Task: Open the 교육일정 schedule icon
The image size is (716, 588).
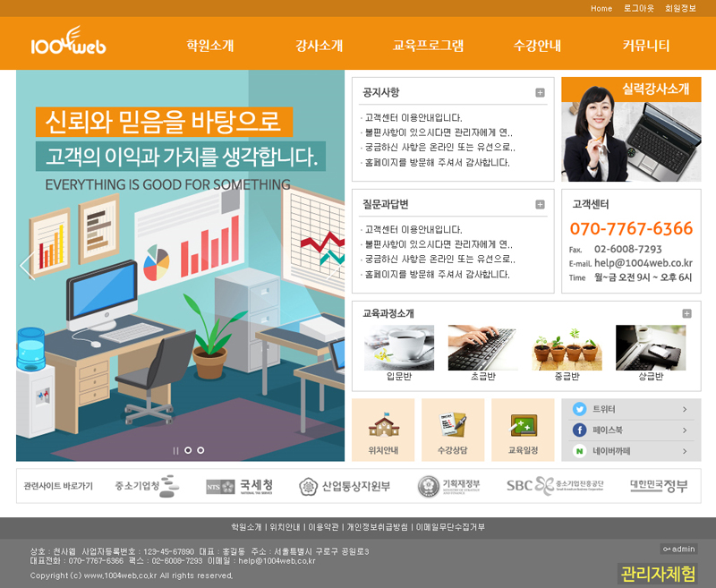Action: pos(523,430)
